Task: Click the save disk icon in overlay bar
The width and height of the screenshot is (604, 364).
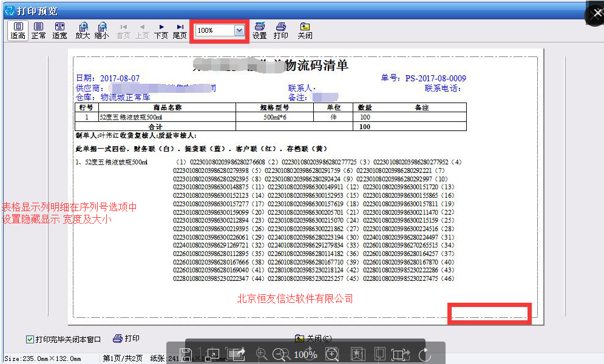Action: [188, 354]
